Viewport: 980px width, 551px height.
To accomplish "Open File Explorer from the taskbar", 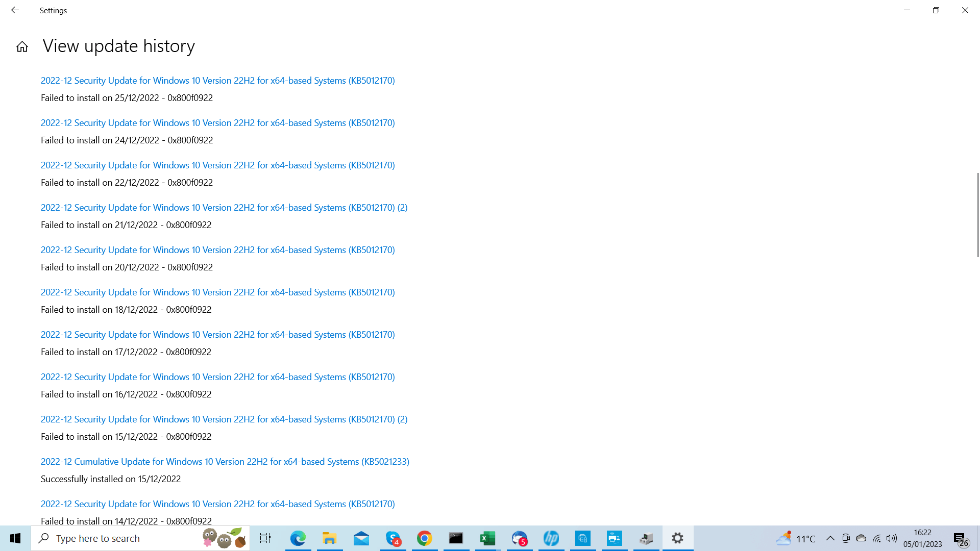I will pos(329,538).
